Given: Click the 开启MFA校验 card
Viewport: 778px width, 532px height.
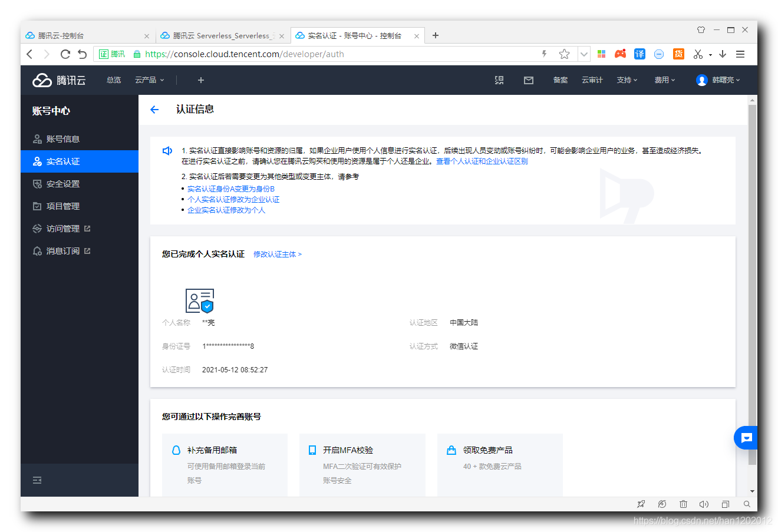Looking at the screenshot, I should (362, 465).
